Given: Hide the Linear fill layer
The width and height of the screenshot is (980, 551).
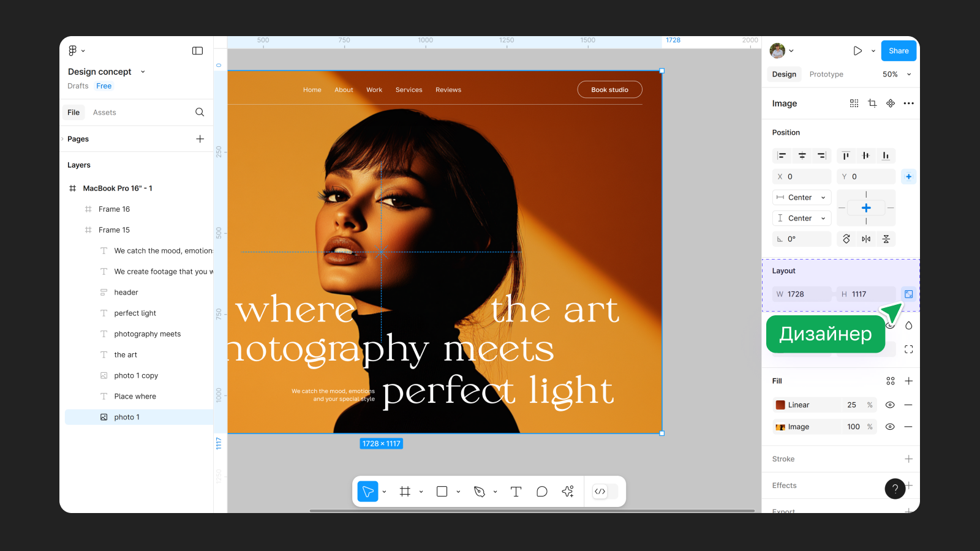Looking at the screenshot, I should [x=890, y=405].
